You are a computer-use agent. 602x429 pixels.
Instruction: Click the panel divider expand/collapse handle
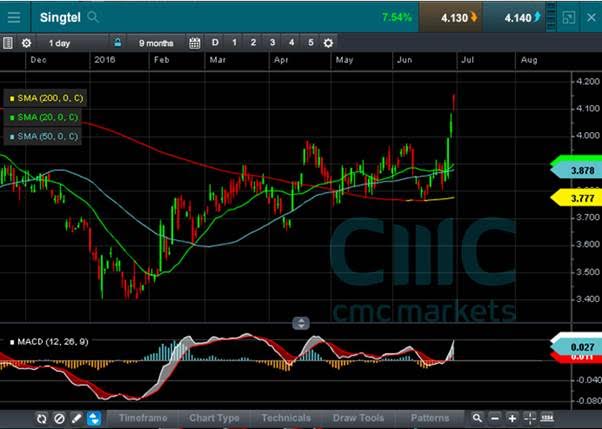301,323
